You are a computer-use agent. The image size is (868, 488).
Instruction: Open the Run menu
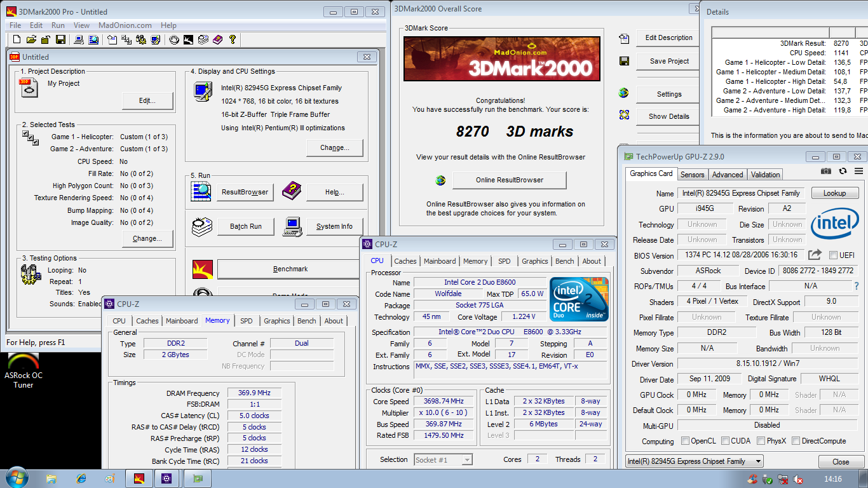58,25
